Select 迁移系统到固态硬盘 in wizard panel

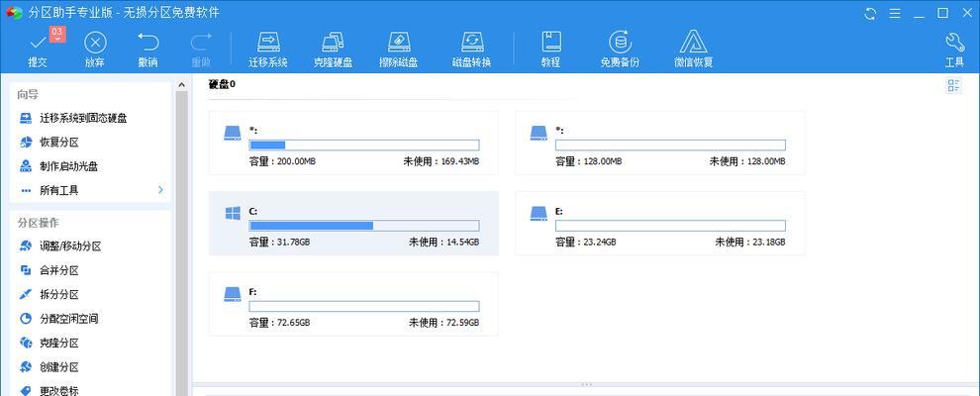[85, 118]
